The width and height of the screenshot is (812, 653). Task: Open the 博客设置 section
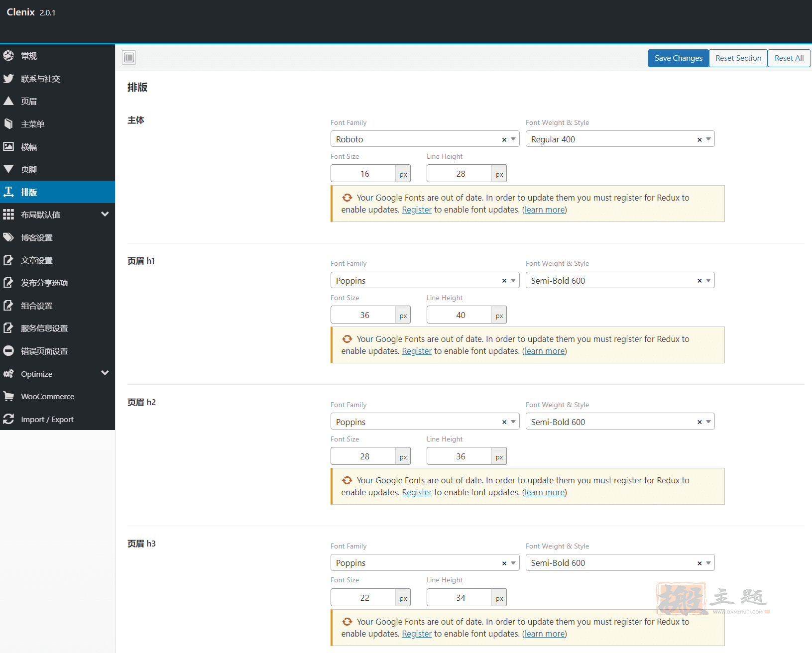click(57, 237)
